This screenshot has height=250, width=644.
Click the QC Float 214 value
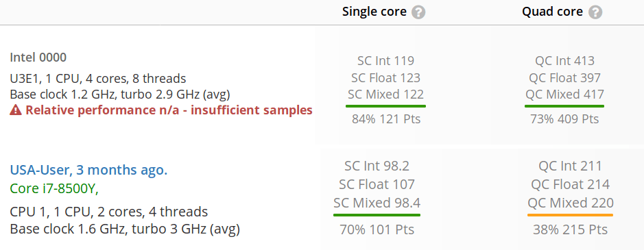pos(571,185)
